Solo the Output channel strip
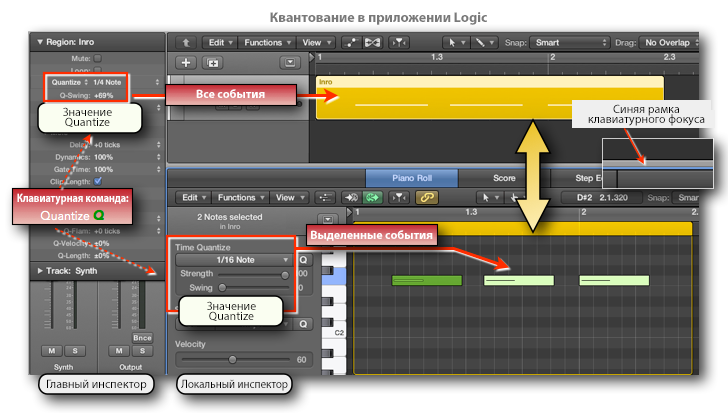This screenshot has width=728, height=413. (x=142, y=351)
